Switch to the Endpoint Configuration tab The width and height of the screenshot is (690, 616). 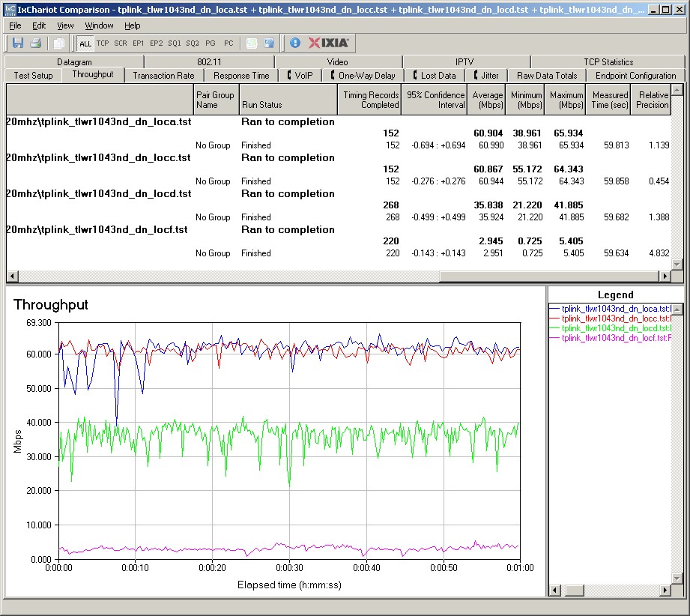[x=635, y=75]
